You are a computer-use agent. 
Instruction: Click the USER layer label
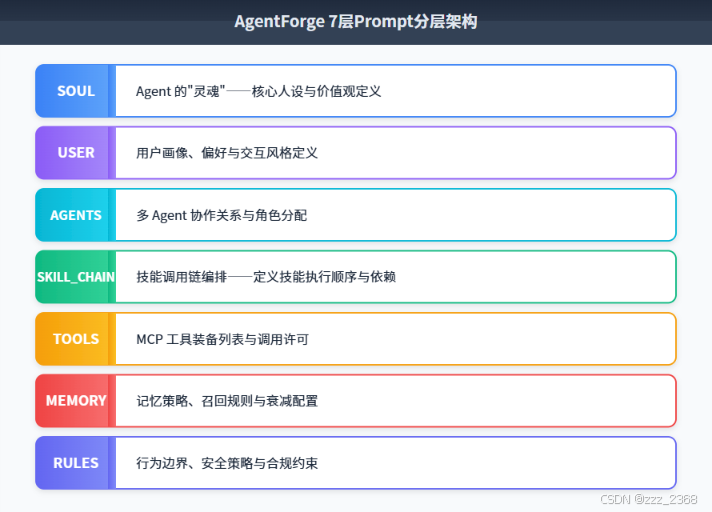coord(76,153)
